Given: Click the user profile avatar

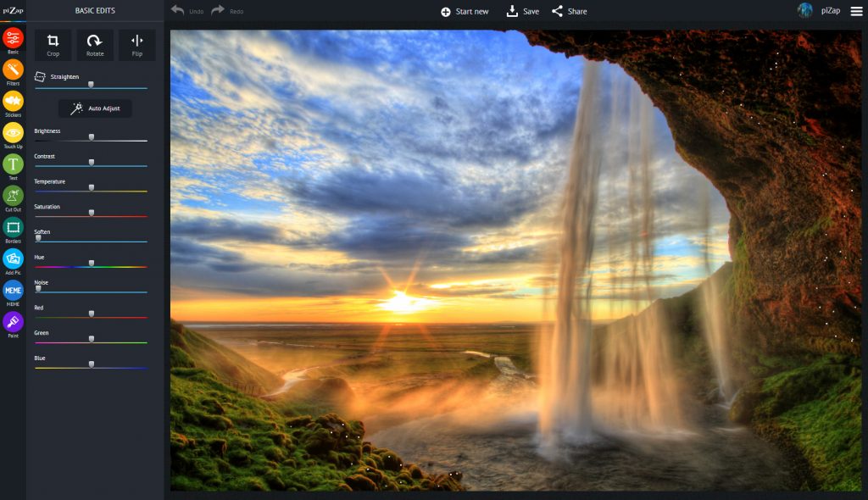Looking at the screenshot, I should (x=805, y=10).
